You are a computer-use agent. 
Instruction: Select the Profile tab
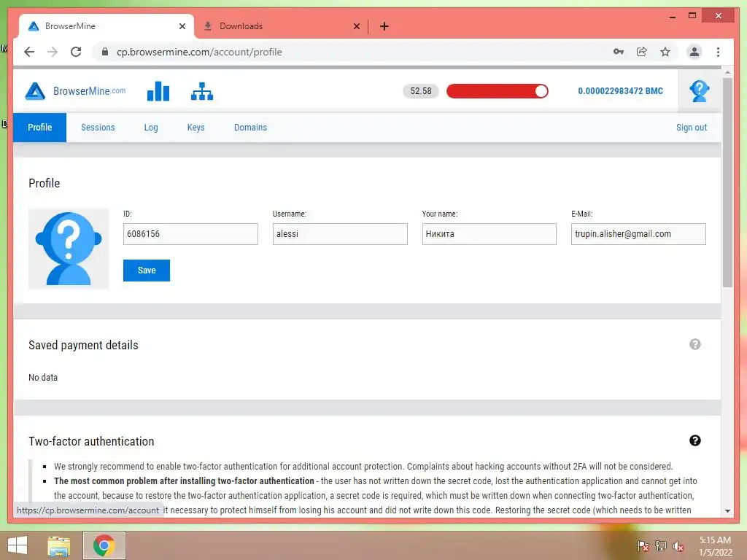pyautogui.click(x=39, y=127)
